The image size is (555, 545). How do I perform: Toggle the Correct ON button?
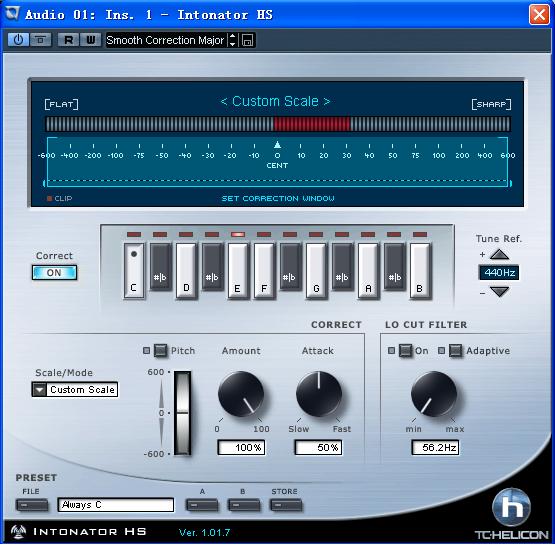[x=54, y=273]
